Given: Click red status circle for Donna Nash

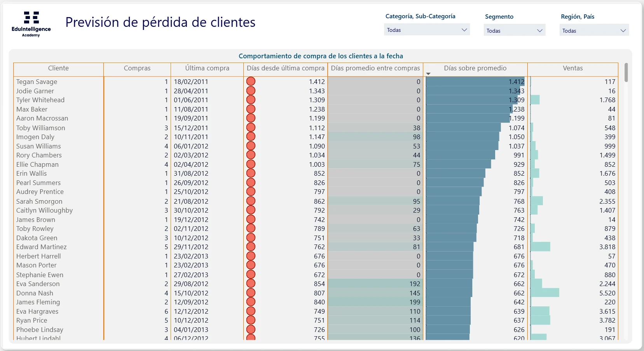Looking at the screenshot, I should tap(251, 293).
